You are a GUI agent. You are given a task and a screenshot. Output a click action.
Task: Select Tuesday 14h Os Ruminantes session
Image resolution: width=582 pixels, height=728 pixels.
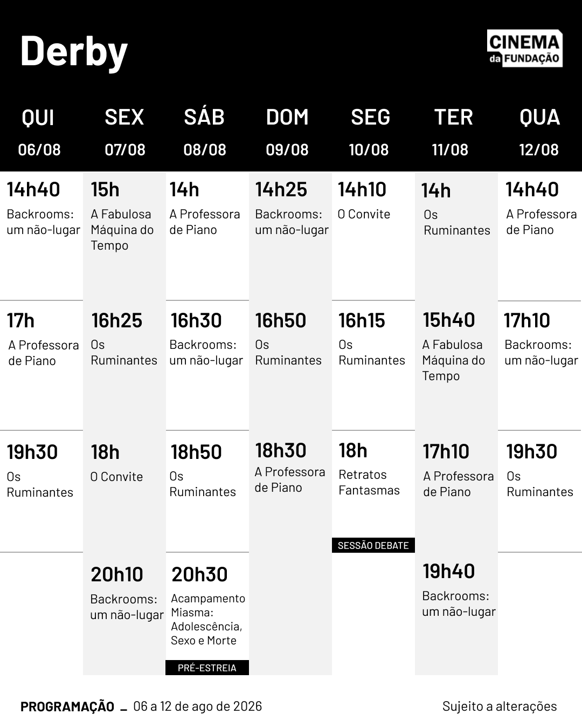pyautogui.click(x=456, y=209)
